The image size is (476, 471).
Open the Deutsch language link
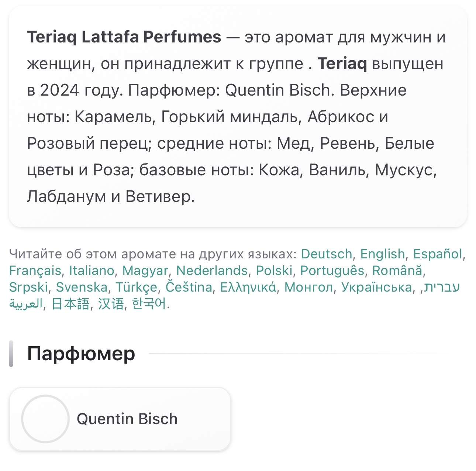click(327, 254)
